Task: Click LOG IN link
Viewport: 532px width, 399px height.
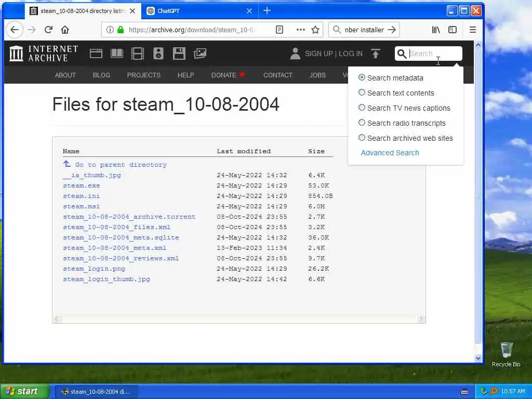Action: (x=351, y=54)
